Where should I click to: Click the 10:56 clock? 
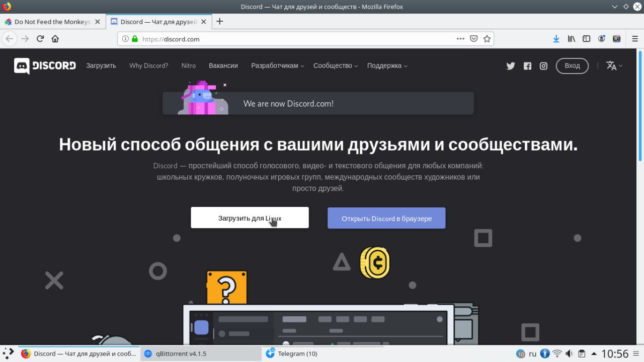[x=615, y=353]
